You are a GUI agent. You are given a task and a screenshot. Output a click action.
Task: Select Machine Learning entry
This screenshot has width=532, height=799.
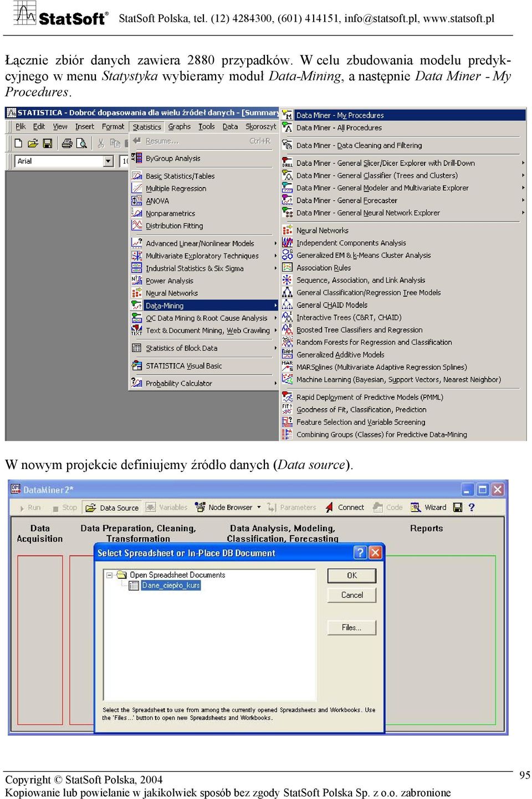(x=403, y=379)
